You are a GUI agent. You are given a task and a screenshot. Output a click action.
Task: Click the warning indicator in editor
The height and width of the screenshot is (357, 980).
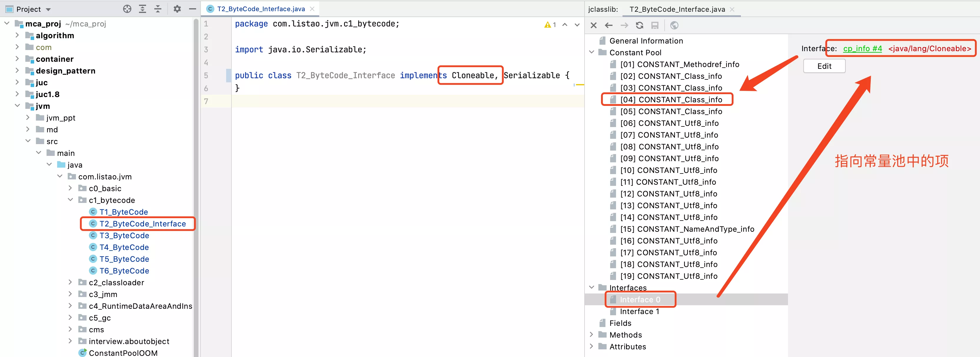point(550,25)
